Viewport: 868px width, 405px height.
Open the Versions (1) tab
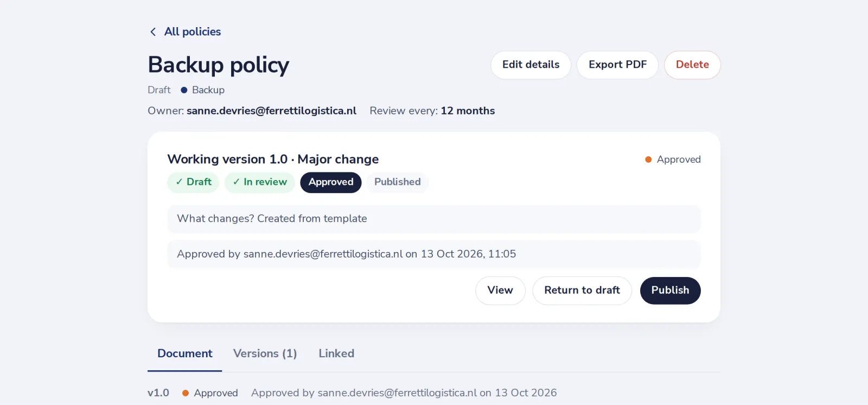(x=265, y=353)
